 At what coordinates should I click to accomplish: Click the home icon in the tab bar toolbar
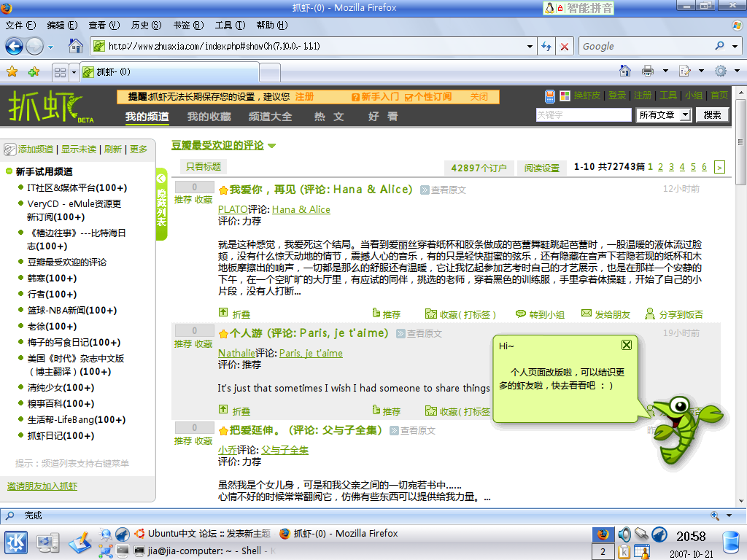(x=624, y=71)
